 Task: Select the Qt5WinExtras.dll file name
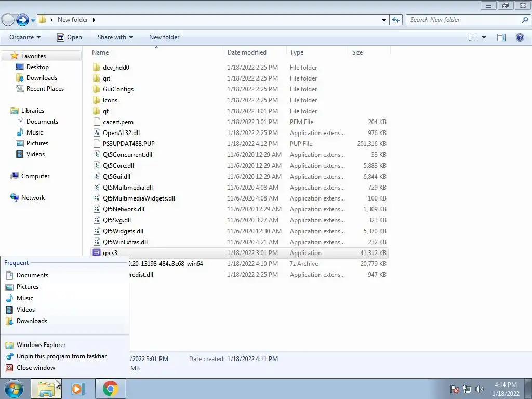click(125, 242)
